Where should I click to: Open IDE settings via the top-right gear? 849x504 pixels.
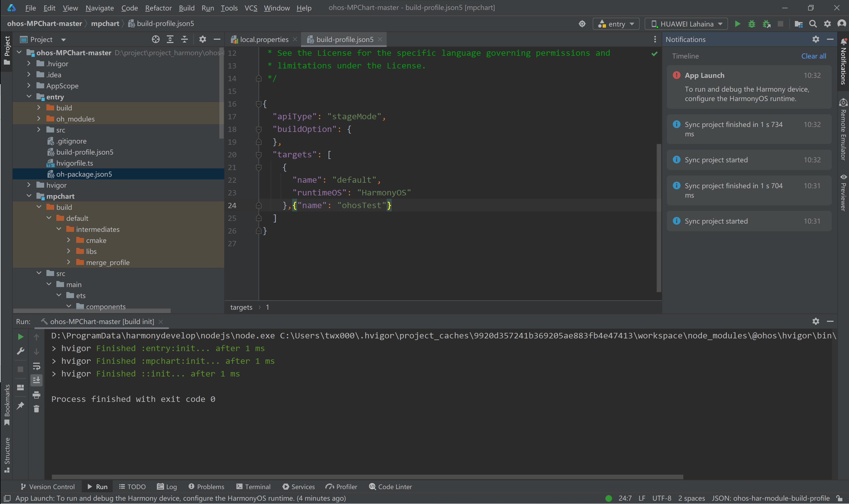[x=827, y=24]
